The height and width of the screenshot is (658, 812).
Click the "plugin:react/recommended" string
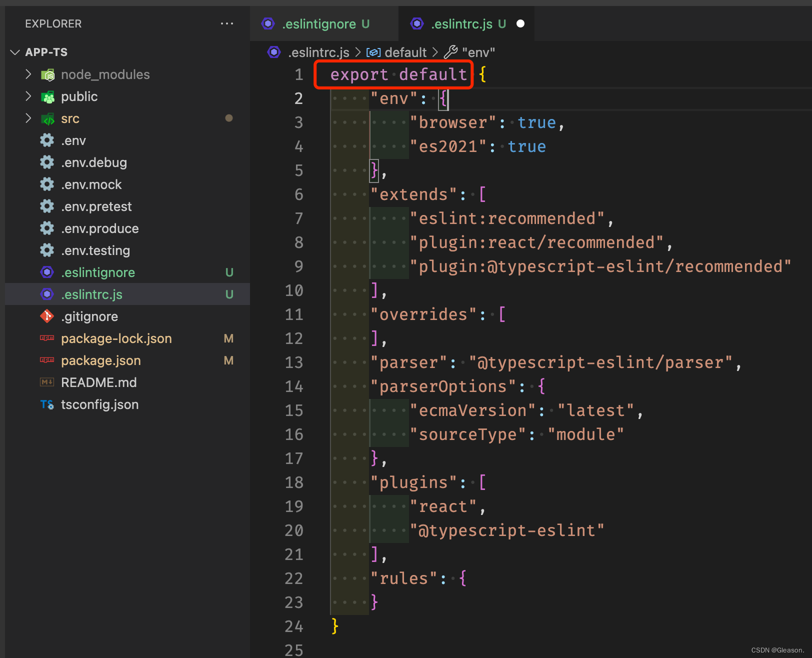tap(536, 242)
